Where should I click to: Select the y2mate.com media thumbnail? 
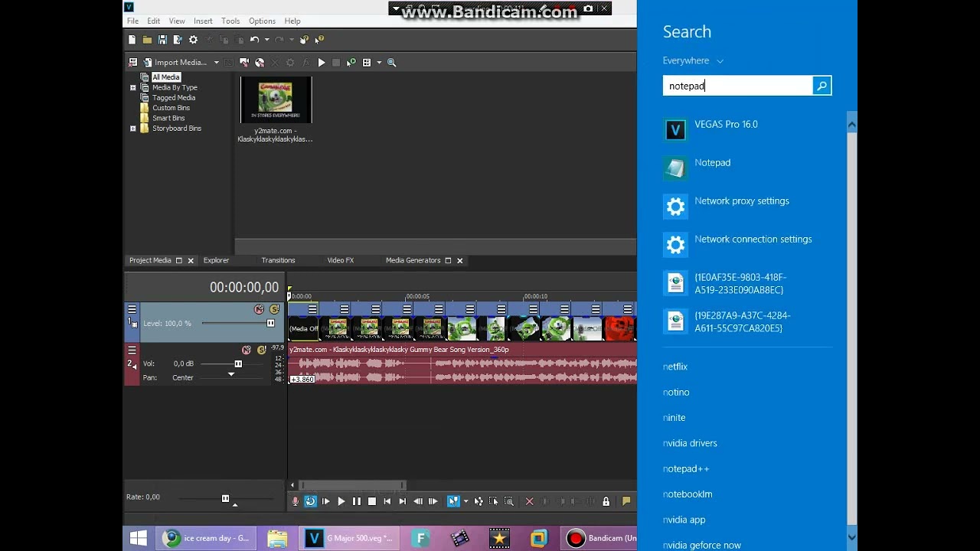(276, 100)
